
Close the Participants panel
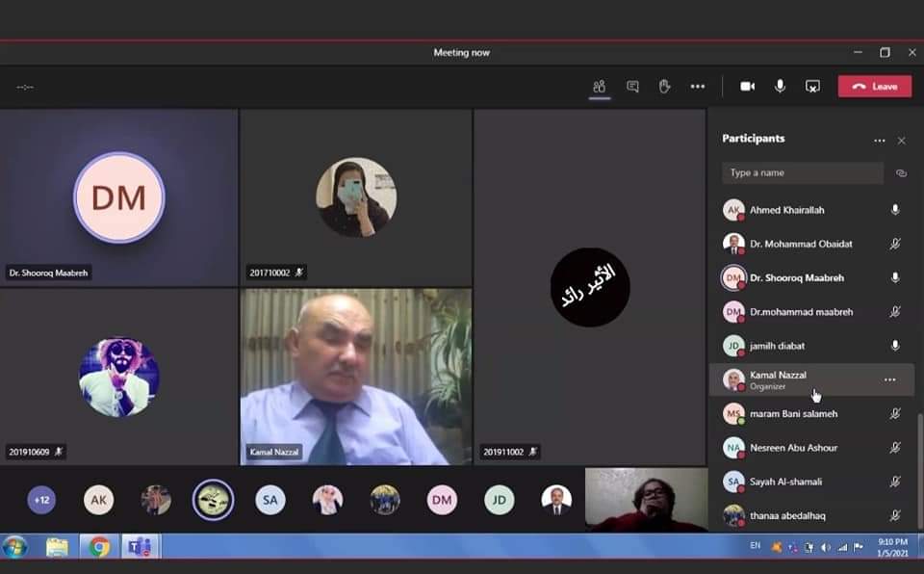902,141
